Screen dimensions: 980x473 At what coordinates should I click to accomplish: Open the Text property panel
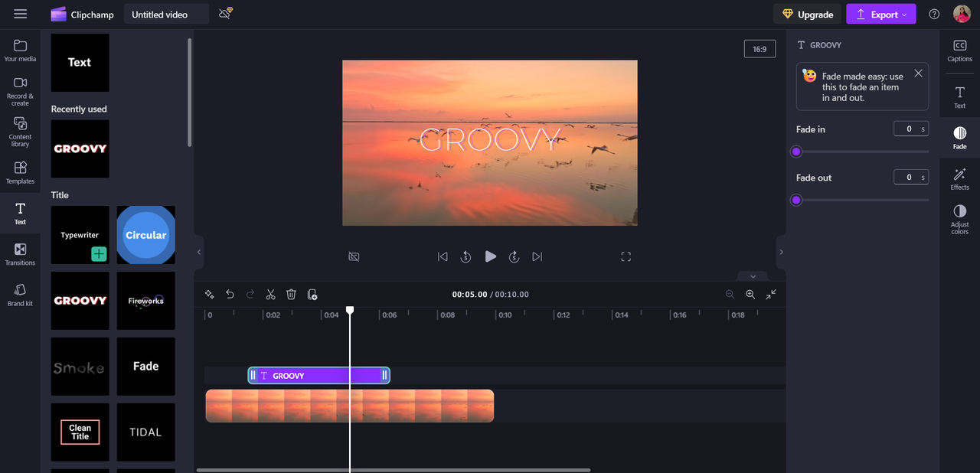(x=959, y=98)
